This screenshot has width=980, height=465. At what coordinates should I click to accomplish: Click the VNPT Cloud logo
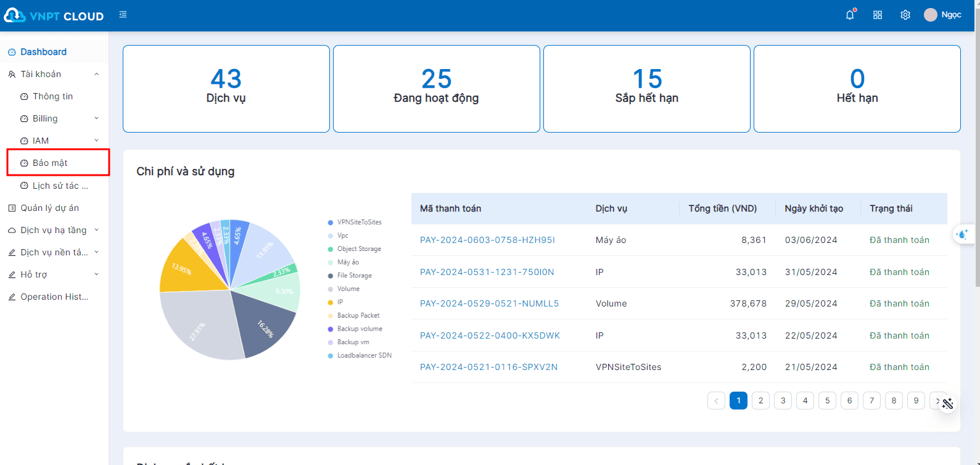coord(54,15)
